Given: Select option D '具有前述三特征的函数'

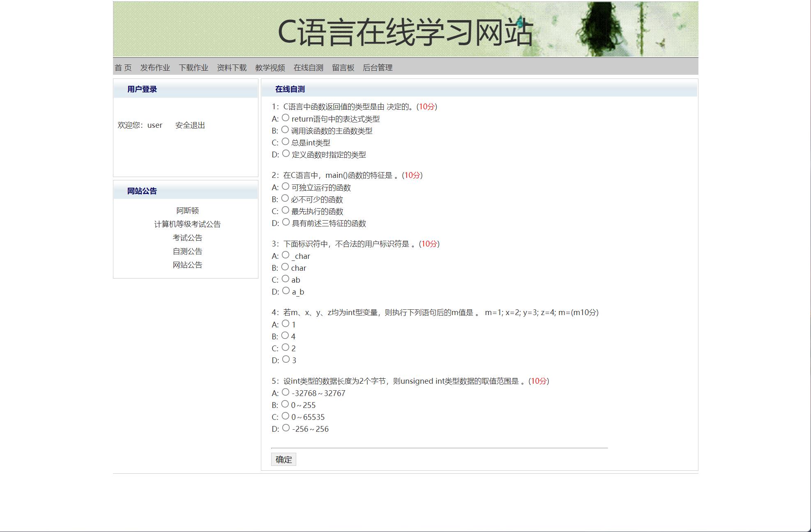Looking at the screenshot, I should point(286,223).
